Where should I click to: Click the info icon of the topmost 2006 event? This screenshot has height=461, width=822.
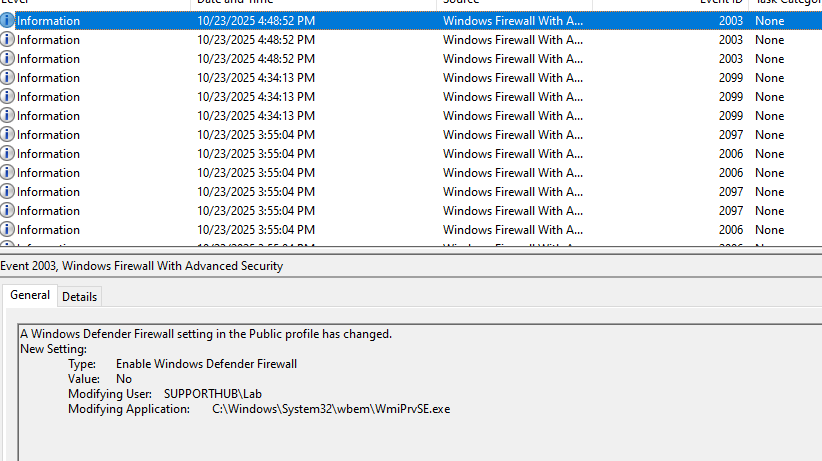(x=8, y=154)
